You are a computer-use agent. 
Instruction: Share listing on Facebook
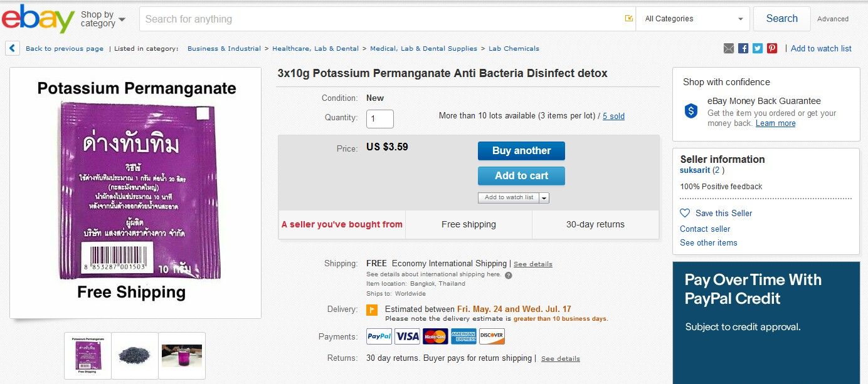[743, 48]
